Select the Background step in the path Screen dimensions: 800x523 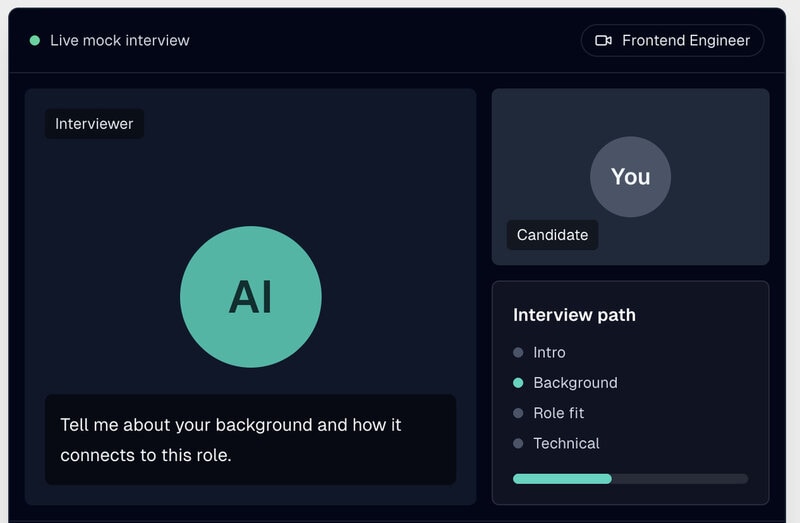pos(565,383)
